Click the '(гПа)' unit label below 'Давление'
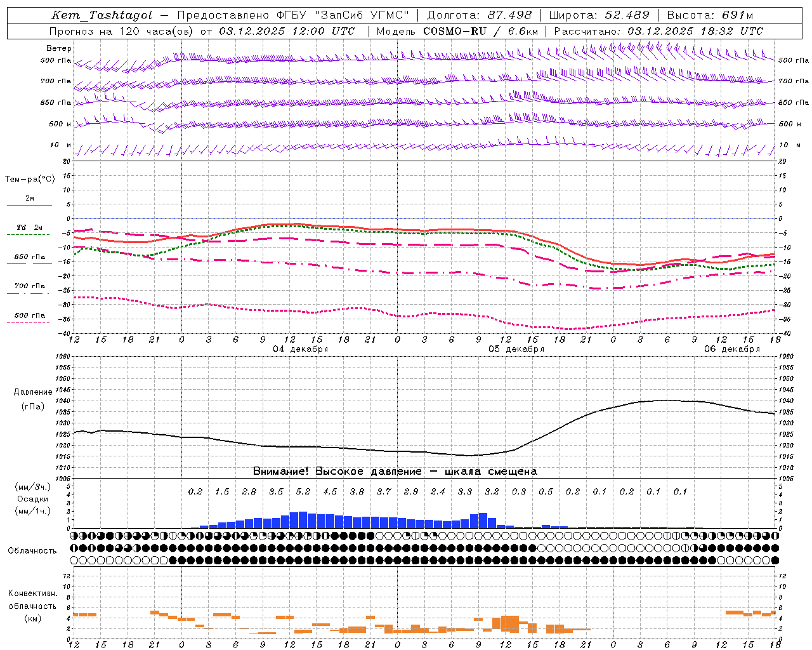 (x=33, y=407)
